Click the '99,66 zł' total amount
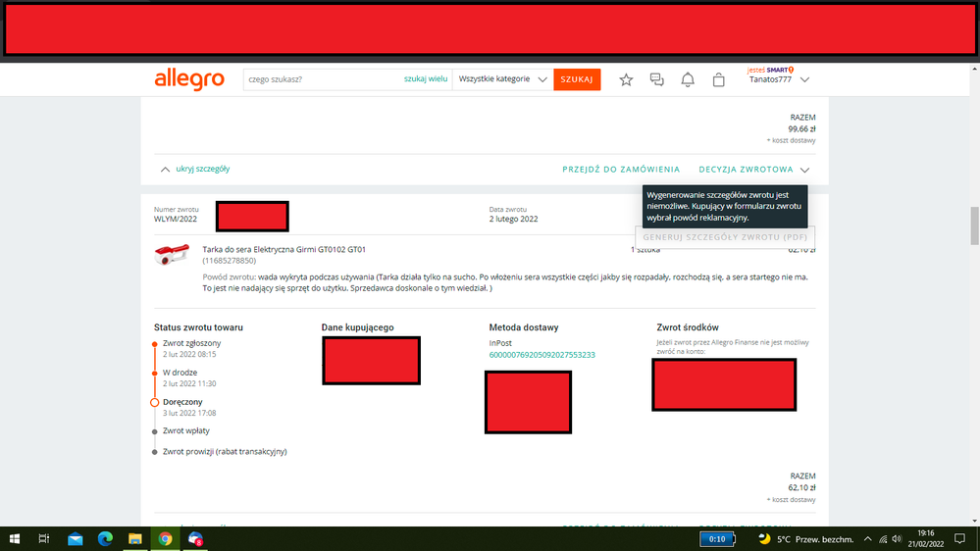Viewport: 980px width, 551px height. click(801, 128)
